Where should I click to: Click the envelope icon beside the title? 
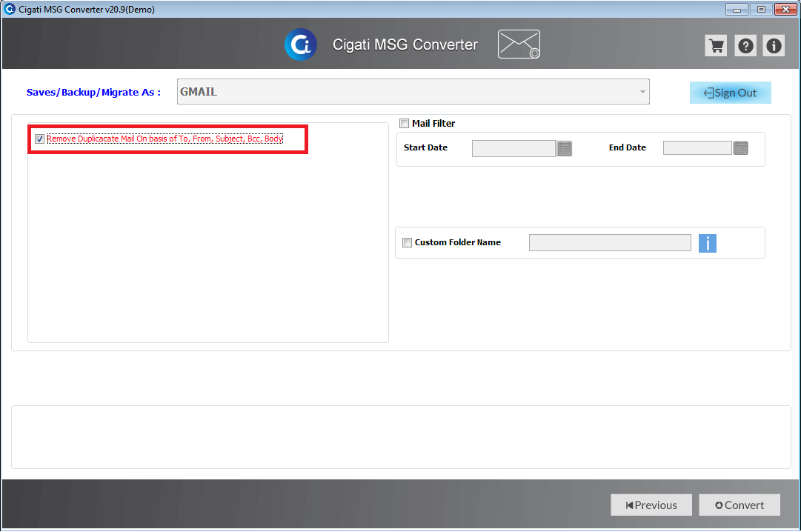[x=519, y=44]
